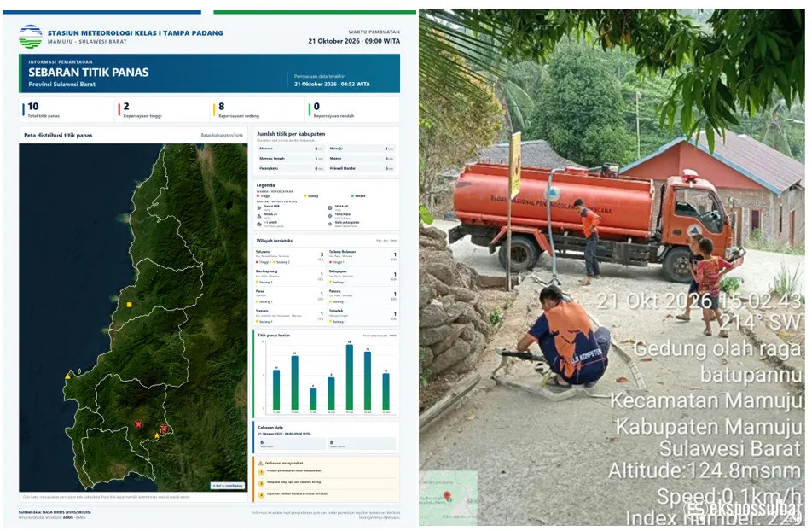Click 'Batas kabupaten/kota' label above the map

point(222,136)
